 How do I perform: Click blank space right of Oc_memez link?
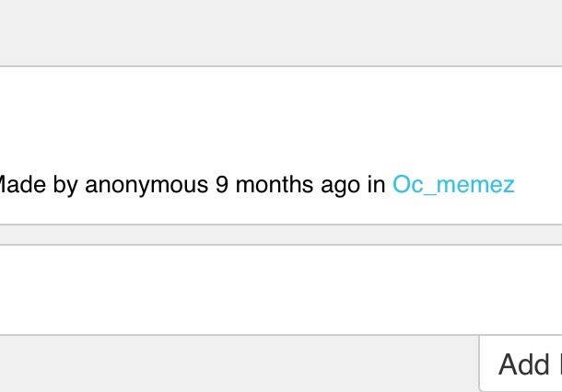[538, 185]
